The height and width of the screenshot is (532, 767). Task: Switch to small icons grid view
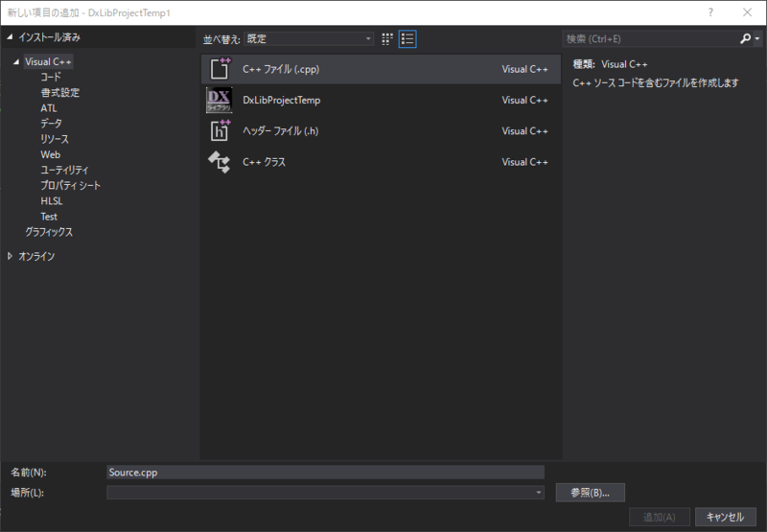387,39
